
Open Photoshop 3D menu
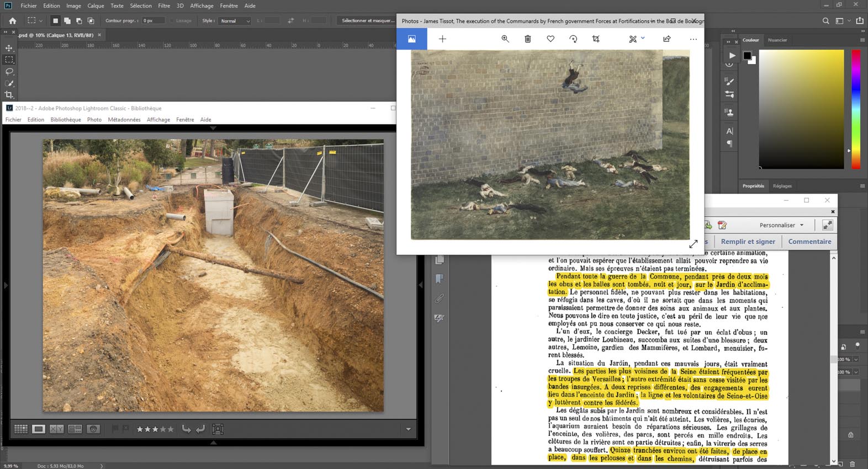pos(180,6)
